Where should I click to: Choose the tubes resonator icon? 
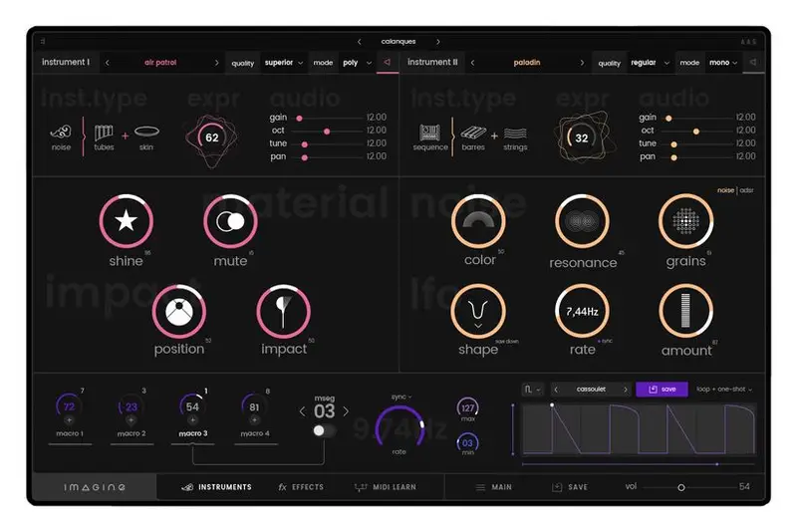tap(104, 133)
